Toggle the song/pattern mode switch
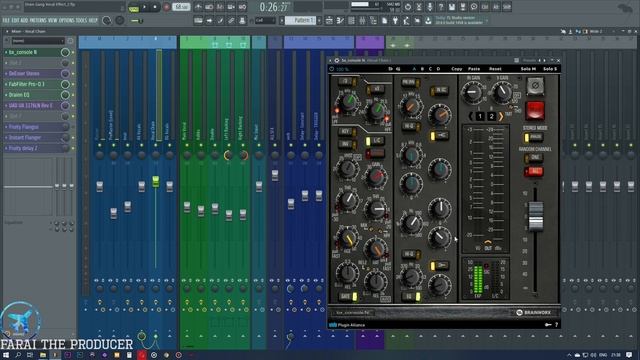Image resolution: width=640 pixels, height=360 pixels. pyautogui.click(x=133, y=7)
